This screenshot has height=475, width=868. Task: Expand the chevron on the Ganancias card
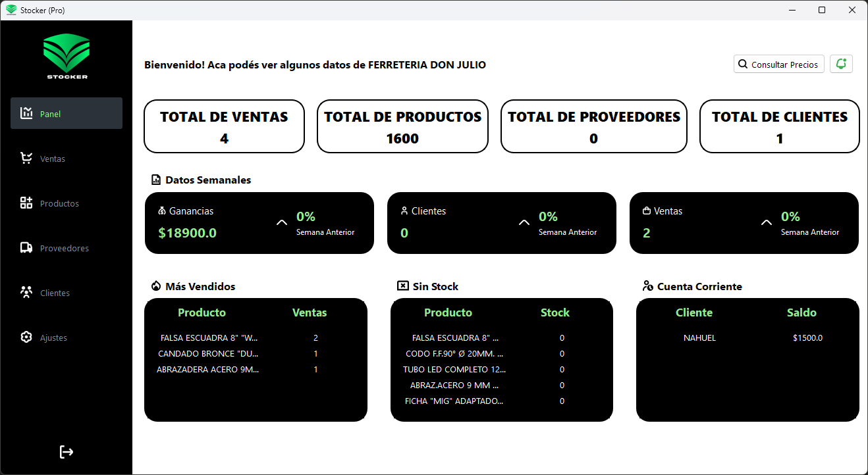coord(282,222)
